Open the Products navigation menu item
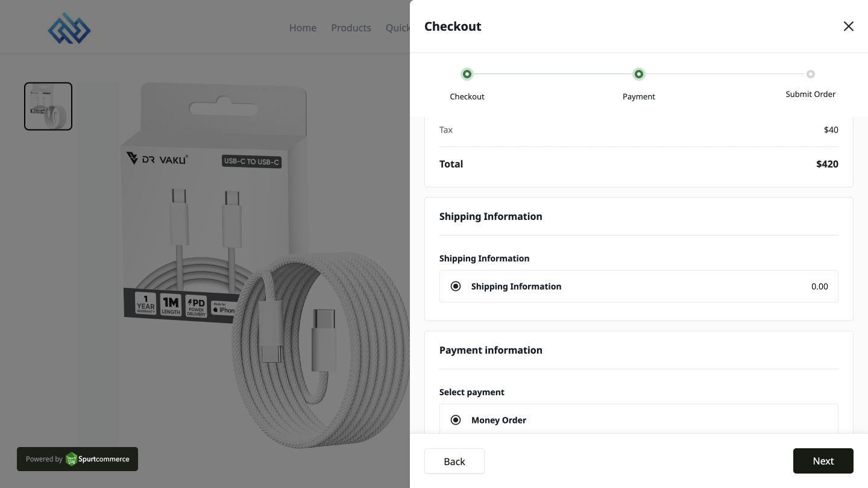The width and height of the screenshot is (868, 488). click(x=351, y=28)
